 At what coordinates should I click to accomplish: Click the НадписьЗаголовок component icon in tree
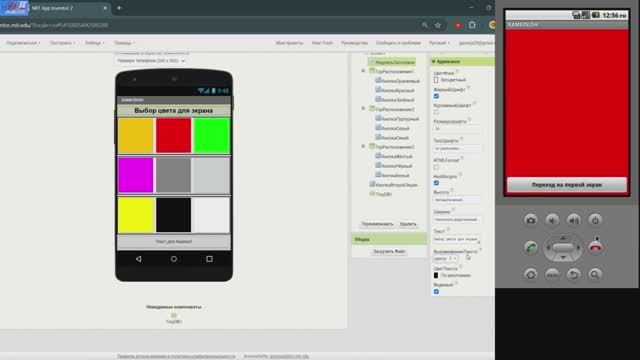pyautogui.click(x=371, y=62)
